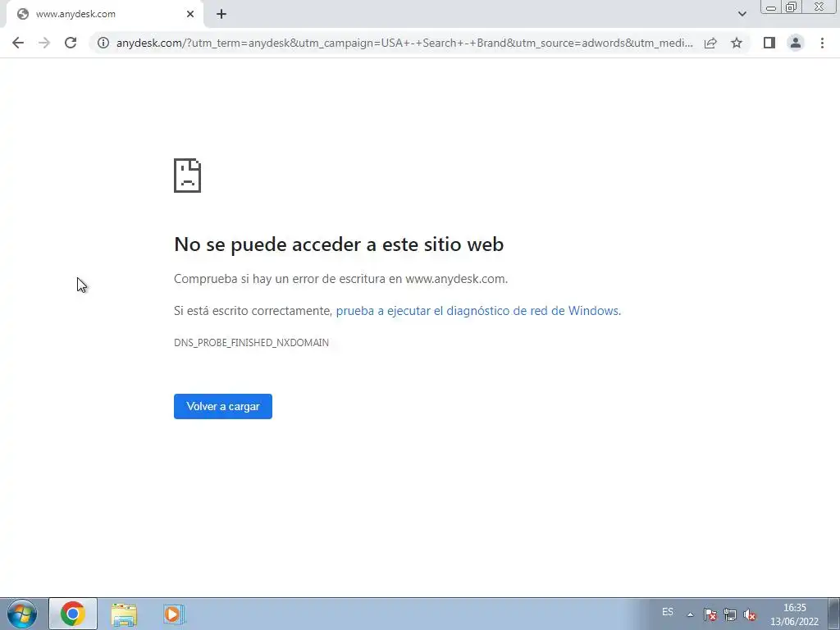
Task: Click the Show desktop strip
Action: click(x=834, y=614)
